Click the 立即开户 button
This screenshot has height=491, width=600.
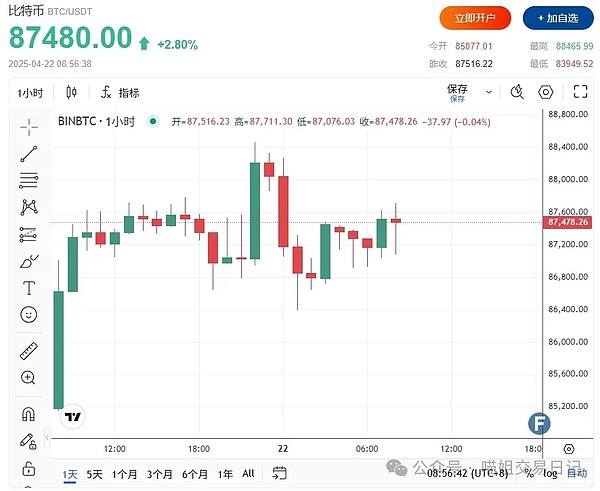coord(475,18)
